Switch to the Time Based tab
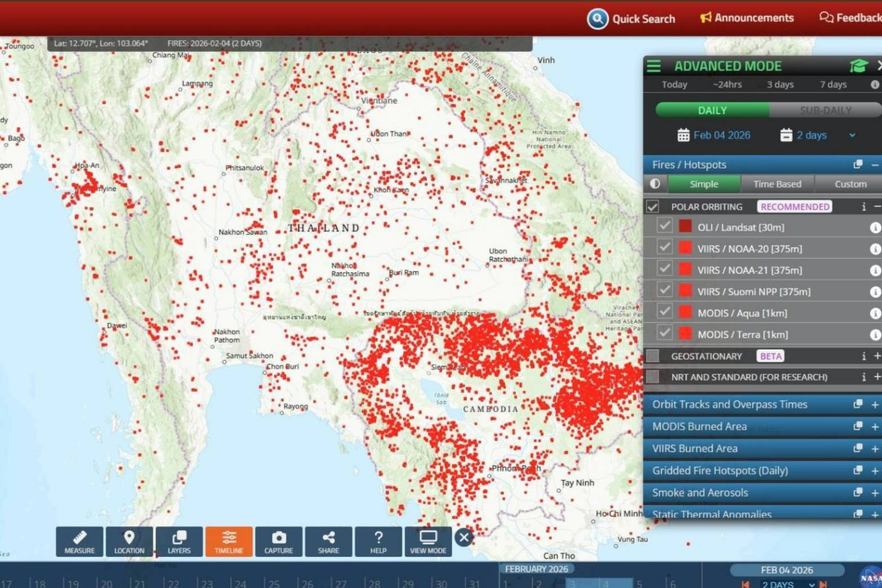 pos(777,184)
